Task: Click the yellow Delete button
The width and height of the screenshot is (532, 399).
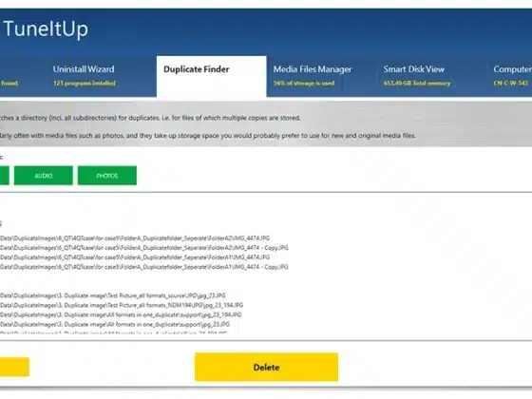Action: click(x=266, y=367)
